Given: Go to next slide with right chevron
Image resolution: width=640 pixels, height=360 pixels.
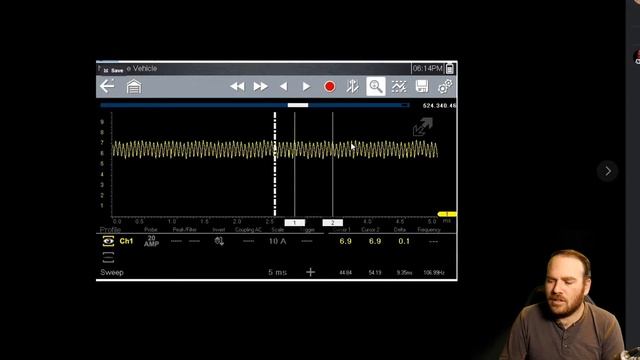Looking at the screenshot, I should [608, 171].
